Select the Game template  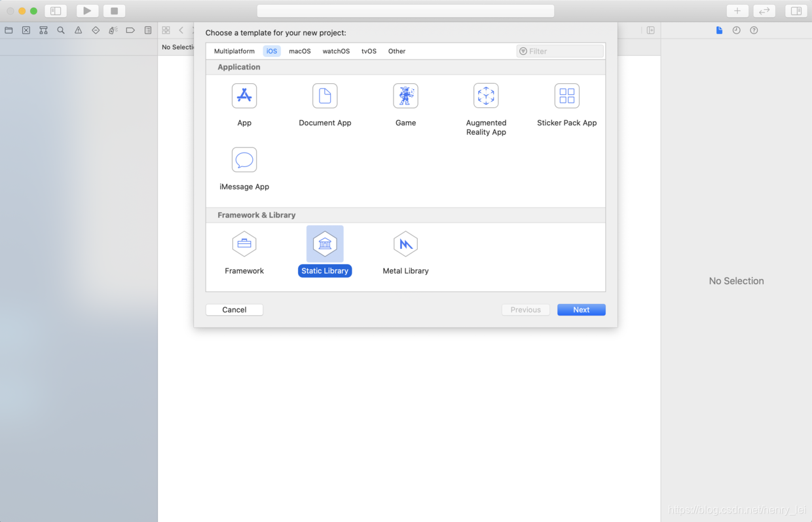pos(405,96)
